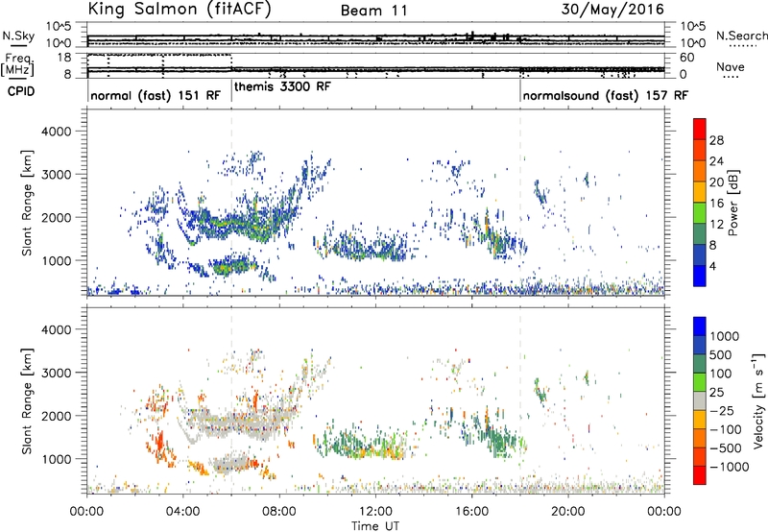Click 'Time UT' axis label
Viewport: 768px width, 532px height.
(375, 526)
